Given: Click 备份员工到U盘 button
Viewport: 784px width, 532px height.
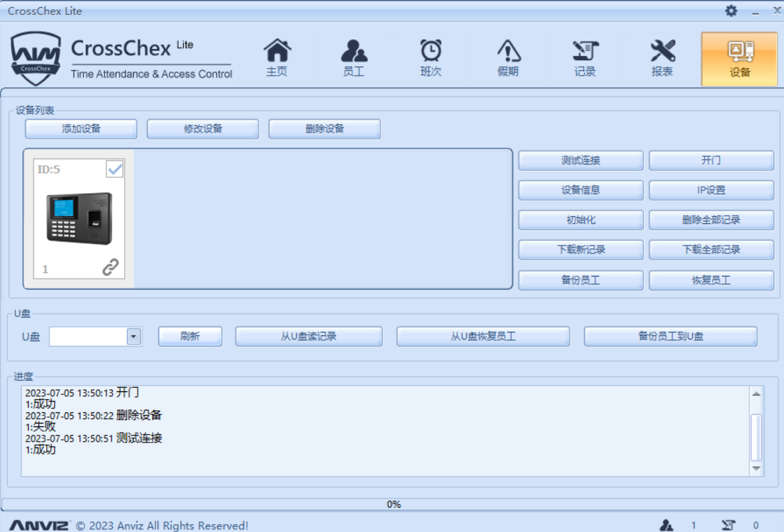Looking at the screenshot, I should [670, 336].
